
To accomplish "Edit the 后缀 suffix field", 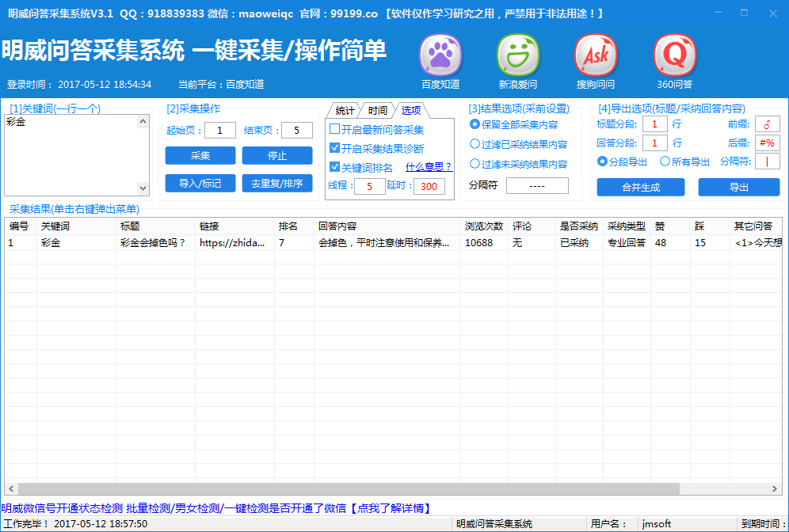I will point(768,142).
